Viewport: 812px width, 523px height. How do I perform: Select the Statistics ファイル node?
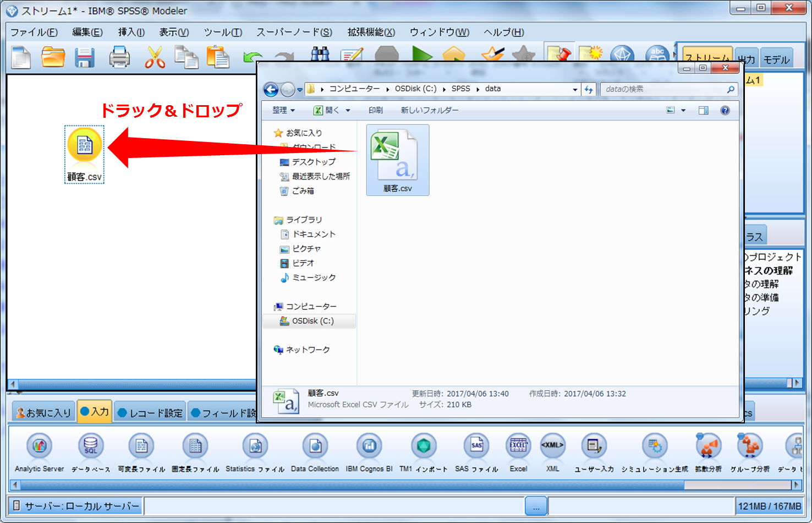[x=255, y=453]
